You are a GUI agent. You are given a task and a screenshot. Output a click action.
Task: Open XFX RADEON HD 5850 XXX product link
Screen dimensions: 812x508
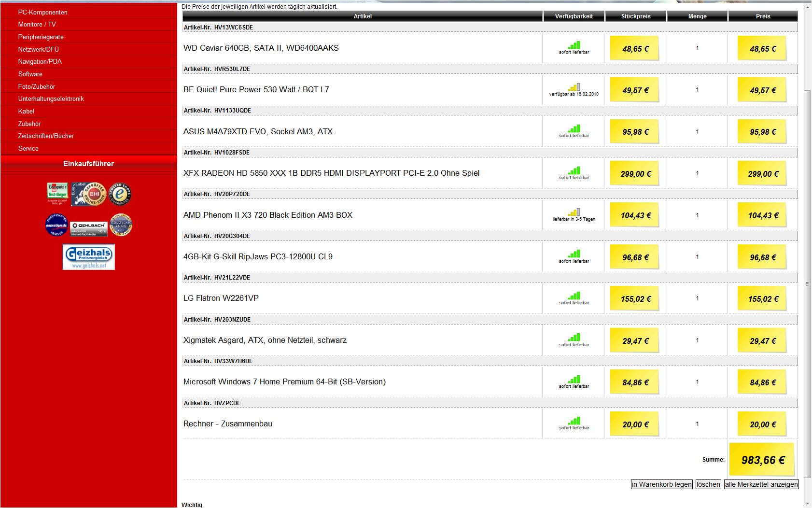pyautogui.click(x=332, y=173)
